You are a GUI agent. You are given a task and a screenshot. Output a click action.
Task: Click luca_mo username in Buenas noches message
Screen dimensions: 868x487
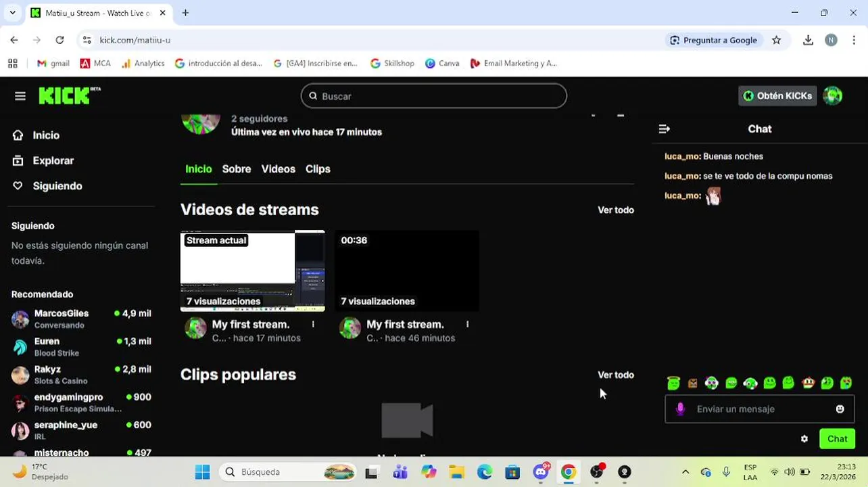tap(681, 156)
